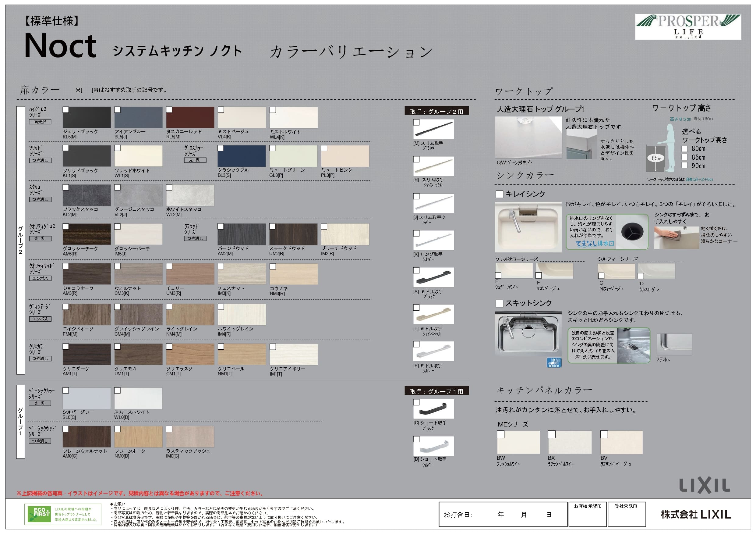Click the スキットシンク stainless sink photo
The image size is (756, 535).
click(x=528, y=334)
